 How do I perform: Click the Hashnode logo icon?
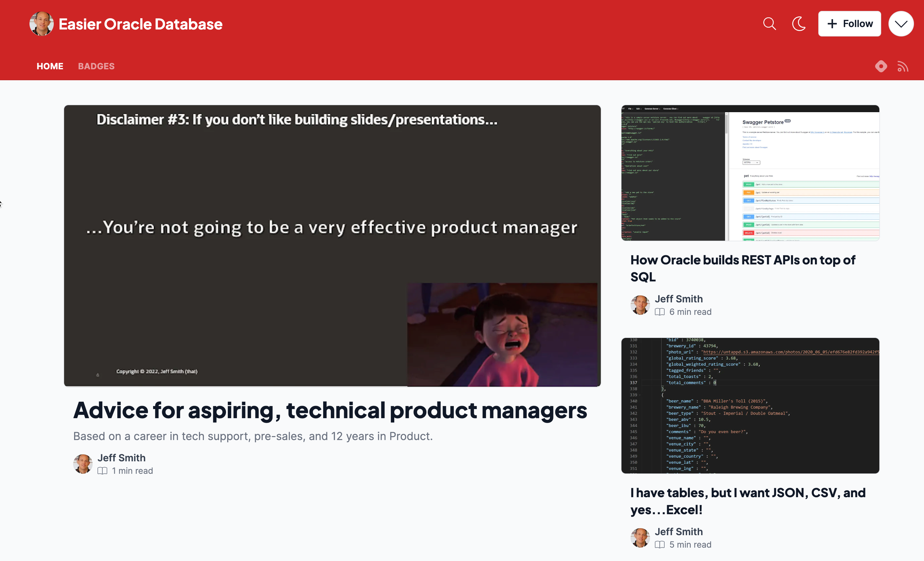(x=881, y=67)
